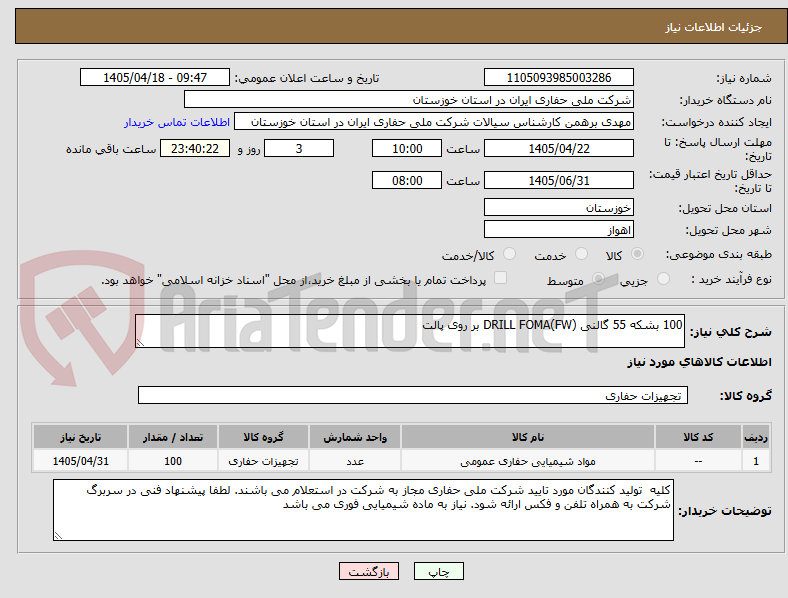Click the need number field 1105093985003286
Viewport: 788px width, 598px height.
point(558,77)
